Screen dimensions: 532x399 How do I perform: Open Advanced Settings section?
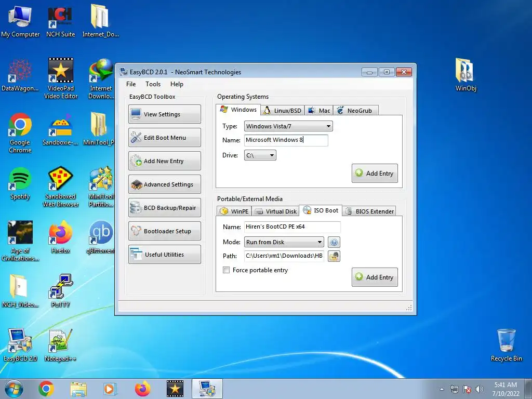[x=165, y=184]
